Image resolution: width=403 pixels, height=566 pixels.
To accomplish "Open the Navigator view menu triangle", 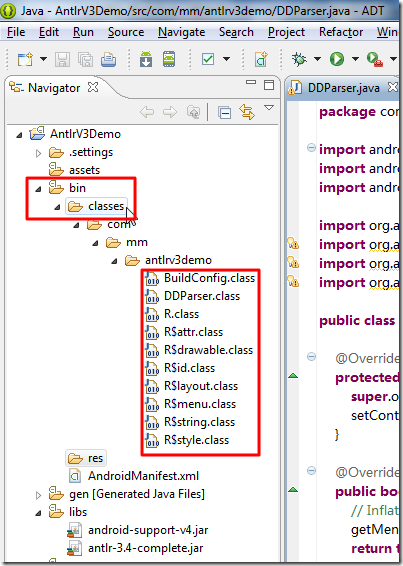I will pyautogui.click(x=269, y=108).
